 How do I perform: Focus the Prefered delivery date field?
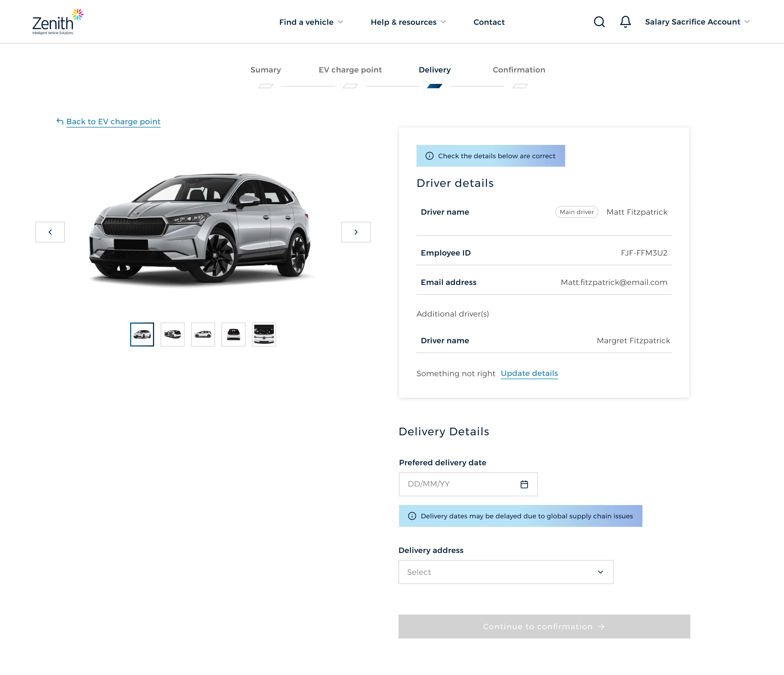[x=468, y=484]
